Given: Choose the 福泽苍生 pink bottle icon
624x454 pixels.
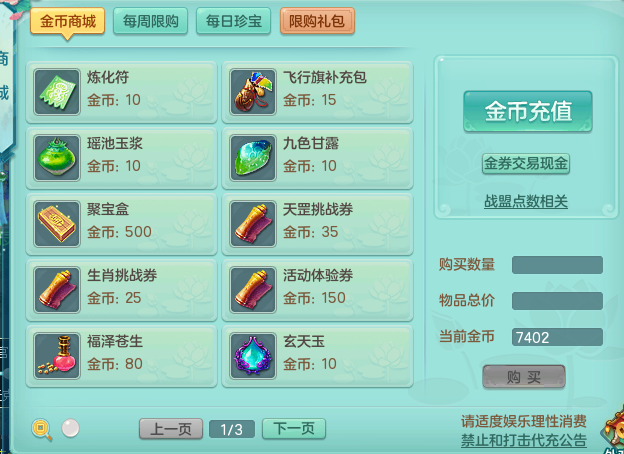Looking at the screenshot, I should (57, 356).
